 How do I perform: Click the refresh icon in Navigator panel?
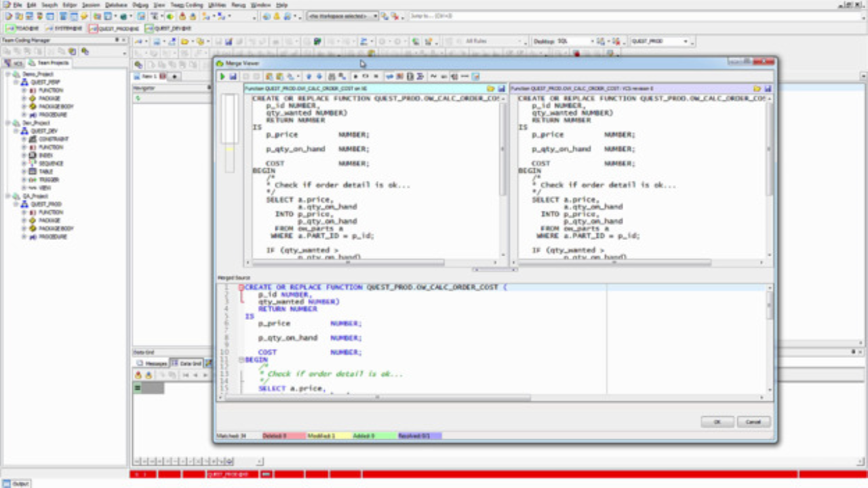pyautogui.click(x=138, y=98)
